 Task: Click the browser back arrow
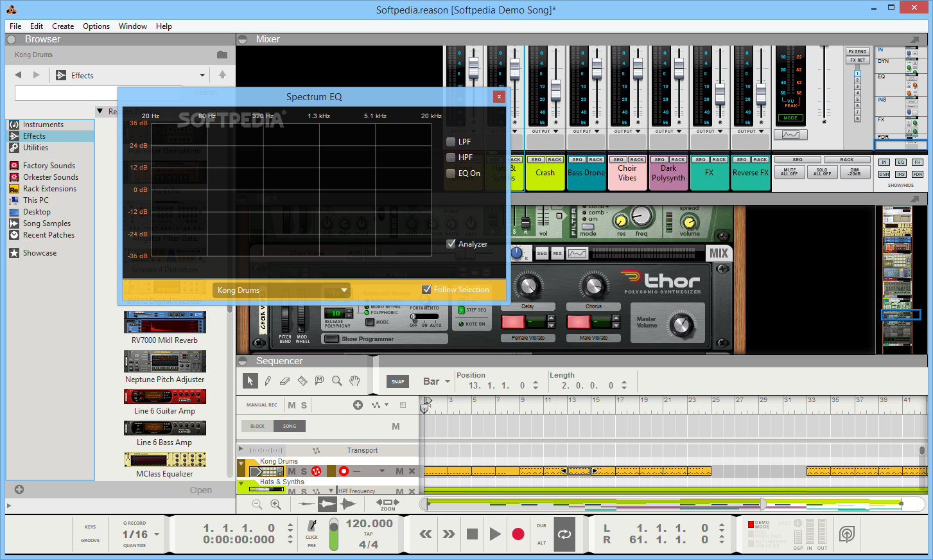[x=18, y=75]
